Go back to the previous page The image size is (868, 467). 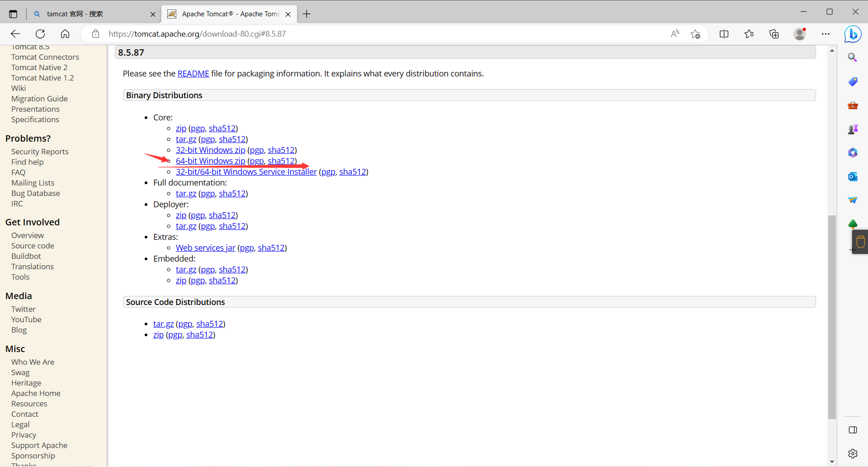[x=15, y=34]
